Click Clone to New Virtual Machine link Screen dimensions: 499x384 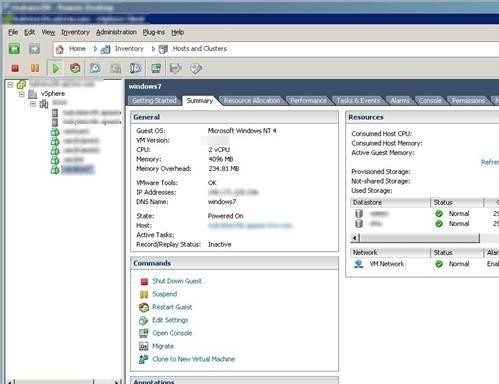tap(194, 359)
